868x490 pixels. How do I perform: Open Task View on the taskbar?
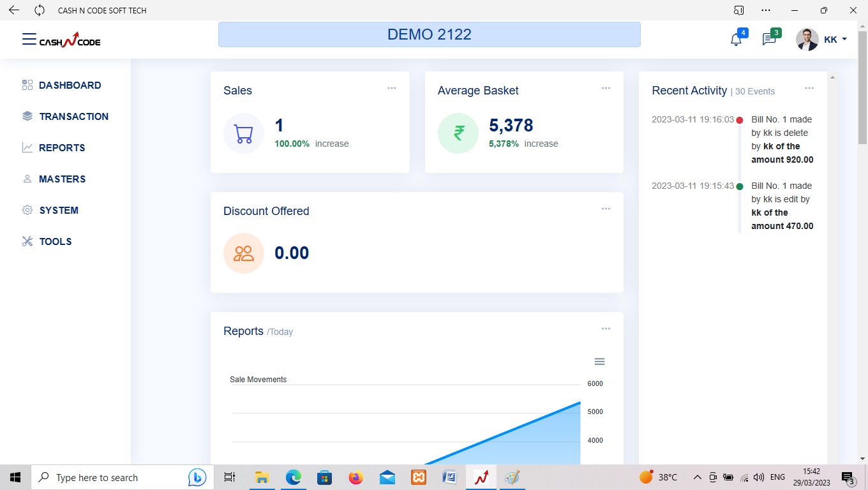pyautogui.click(x=230, y=477)
